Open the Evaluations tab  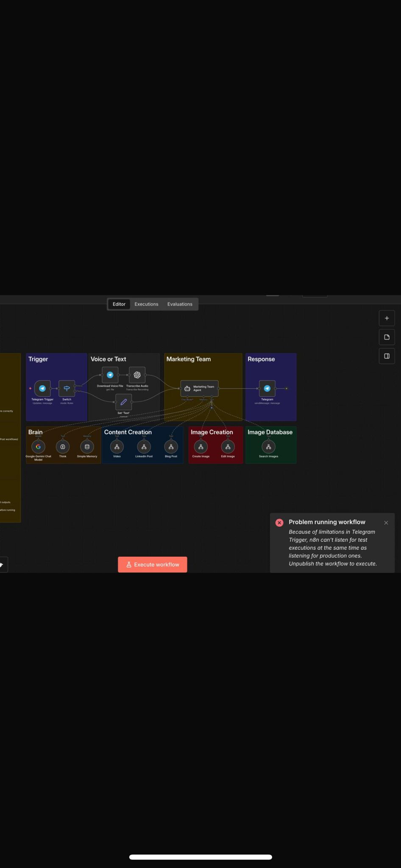[x=180, y=304]
